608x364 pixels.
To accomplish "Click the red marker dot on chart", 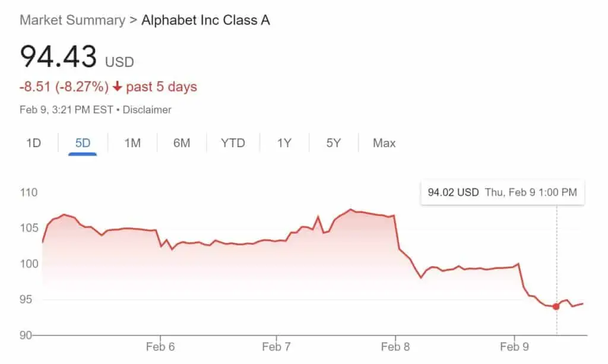I will pyautogui.click(x=556, y=306).
